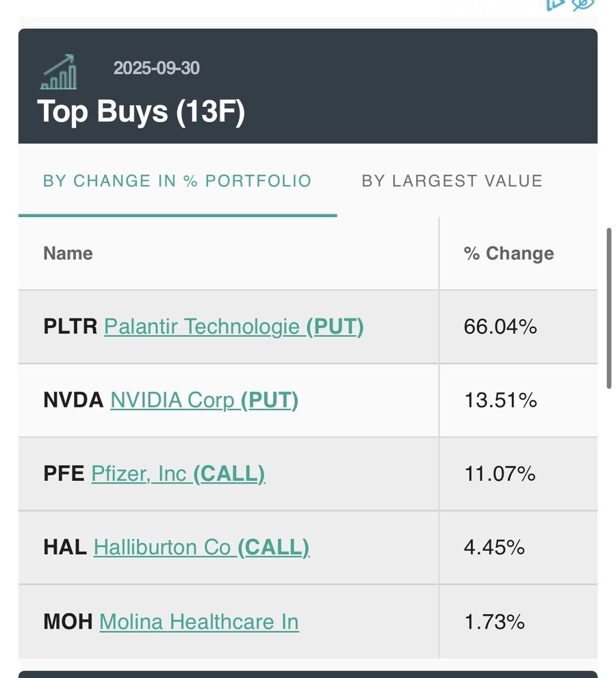
Task: Click the % Change column header
Action: tap(509, 253)
